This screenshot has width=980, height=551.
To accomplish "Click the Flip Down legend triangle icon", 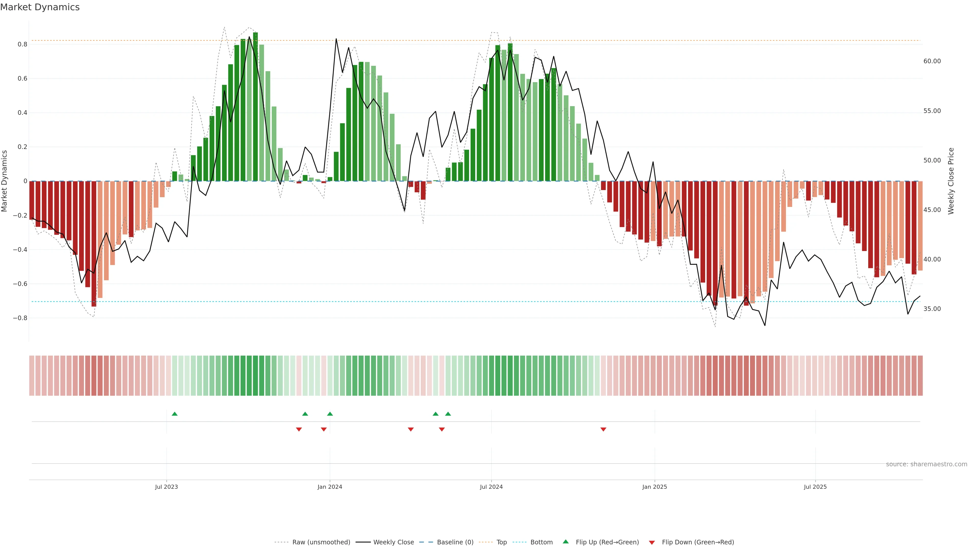I will click(x=652, y=542).
